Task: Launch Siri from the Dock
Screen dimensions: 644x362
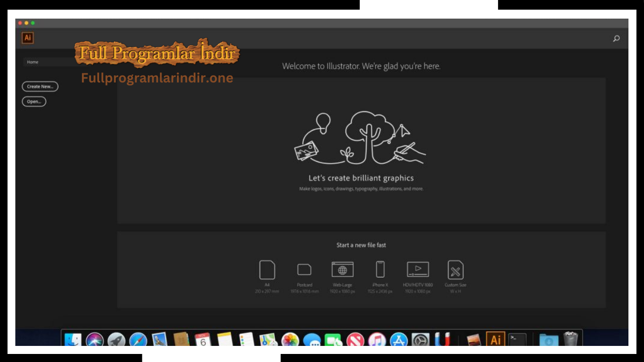Action: click(x=95, y=339)
